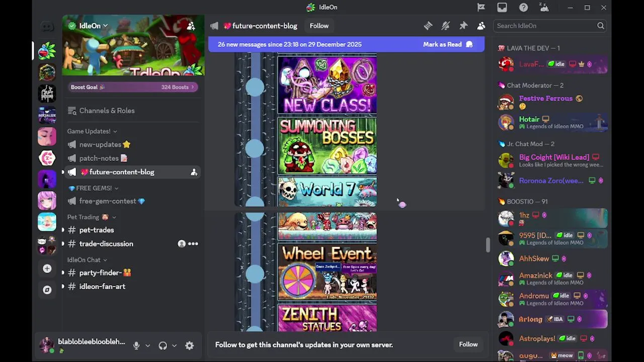The width and height of the screenshot is (644, 362).
Task: Select the IdleOn potion server icon
Action: 47,51
